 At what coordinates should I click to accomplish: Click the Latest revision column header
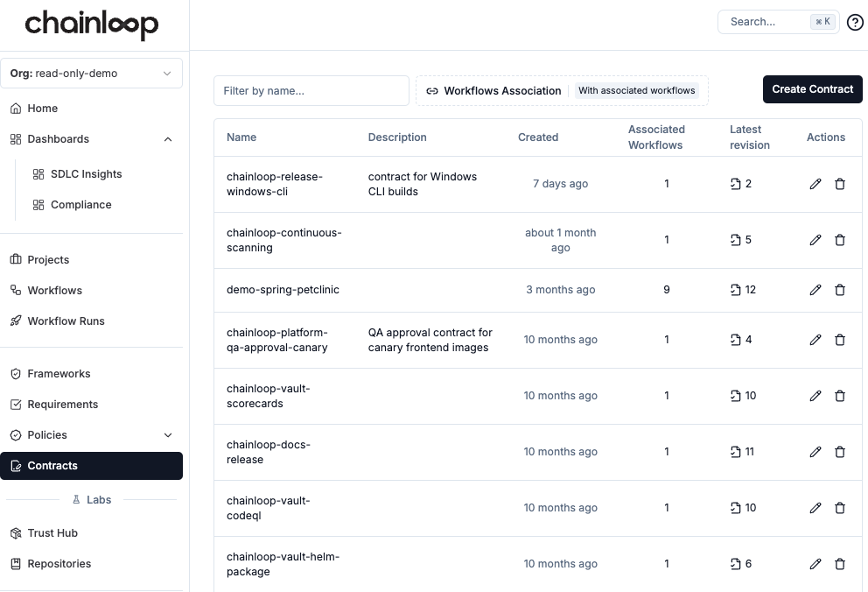(750, 137)
